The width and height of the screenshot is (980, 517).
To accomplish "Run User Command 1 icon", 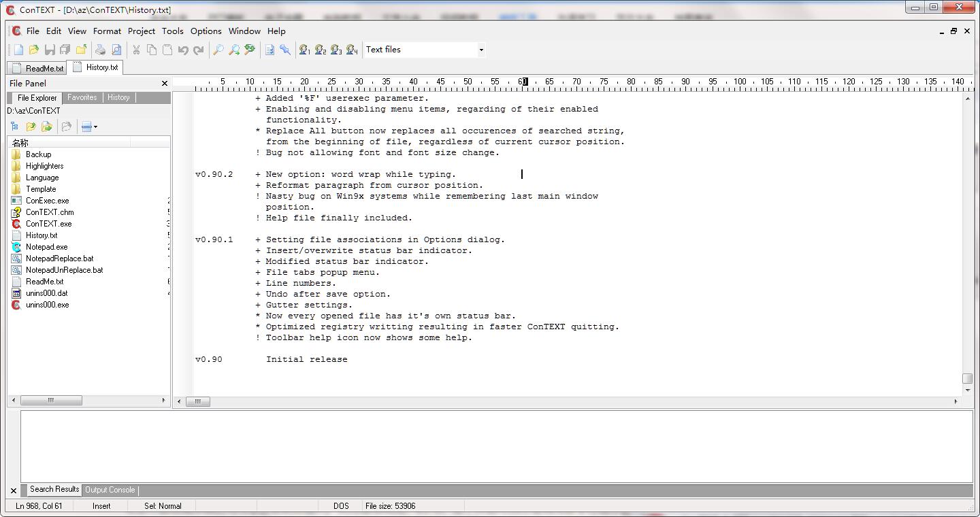I will 304,50.
